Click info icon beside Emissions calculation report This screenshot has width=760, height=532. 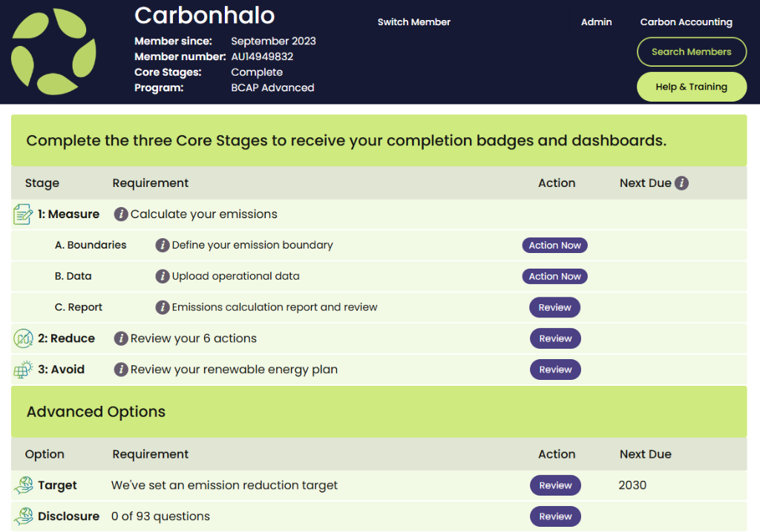pos(163,308)
